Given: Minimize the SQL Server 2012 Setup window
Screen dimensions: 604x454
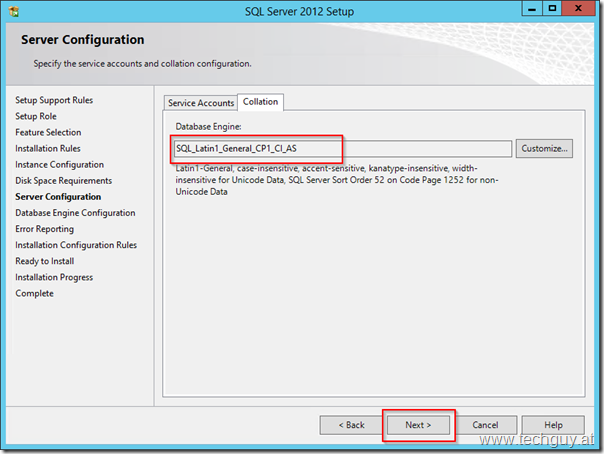Looking at the screenshot, I should 532,8.
